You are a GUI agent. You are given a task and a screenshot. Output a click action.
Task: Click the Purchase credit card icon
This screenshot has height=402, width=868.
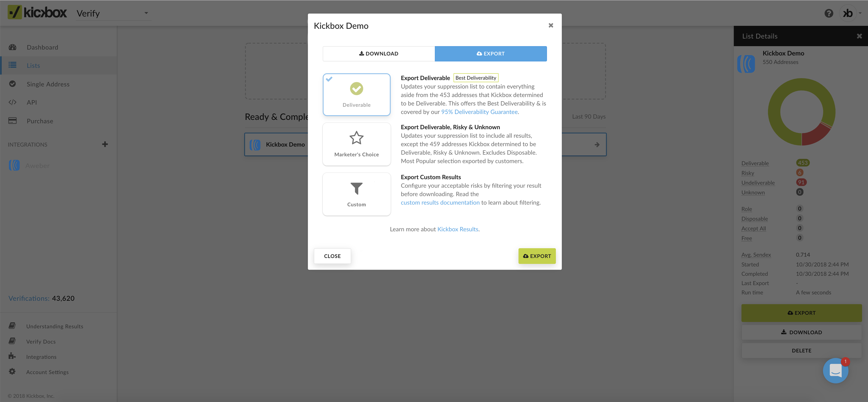coord(13,121)
